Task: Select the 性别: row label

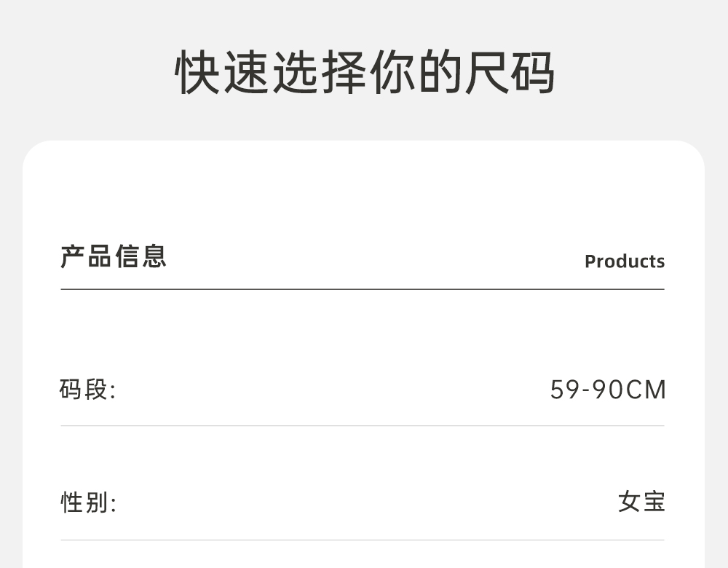Action: click(x=87, y=502)
